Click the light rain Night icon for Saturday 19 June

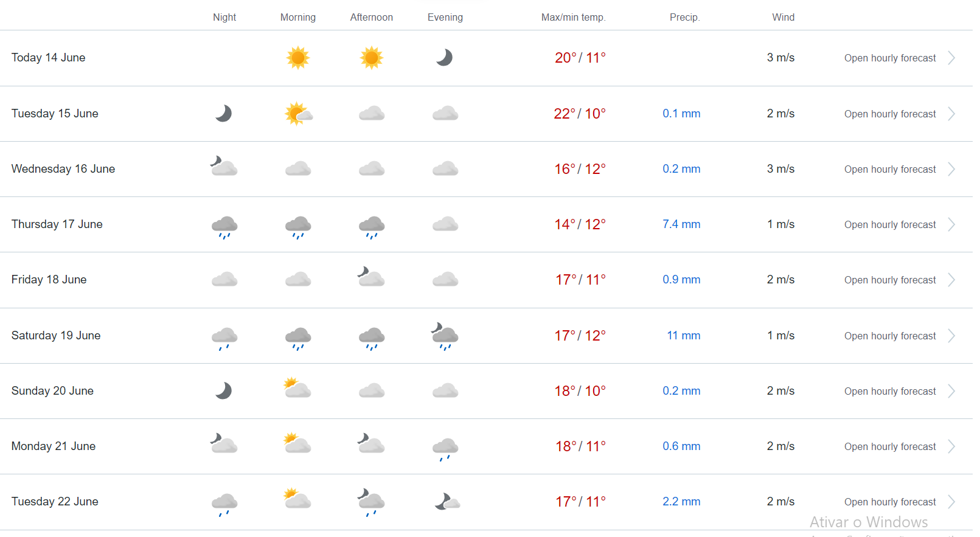[224, 339]
